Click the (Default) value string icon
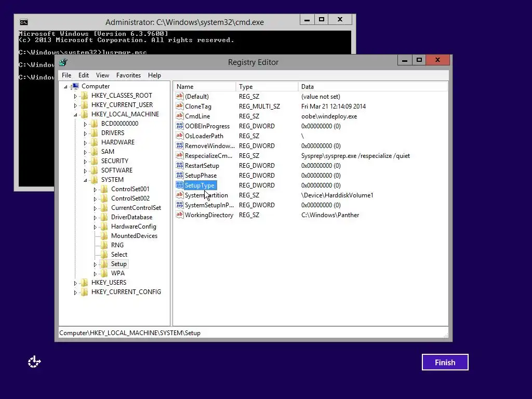 [179, 96]
